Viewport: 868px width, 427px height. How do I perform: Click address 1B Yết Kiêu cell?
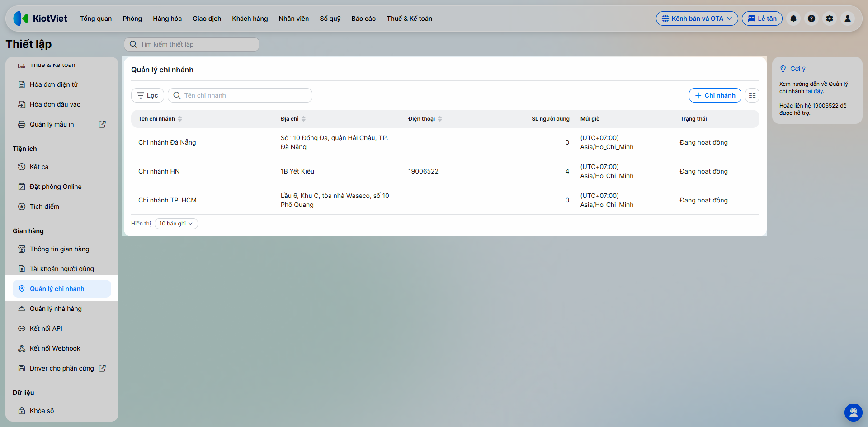[x=297, y=171]
